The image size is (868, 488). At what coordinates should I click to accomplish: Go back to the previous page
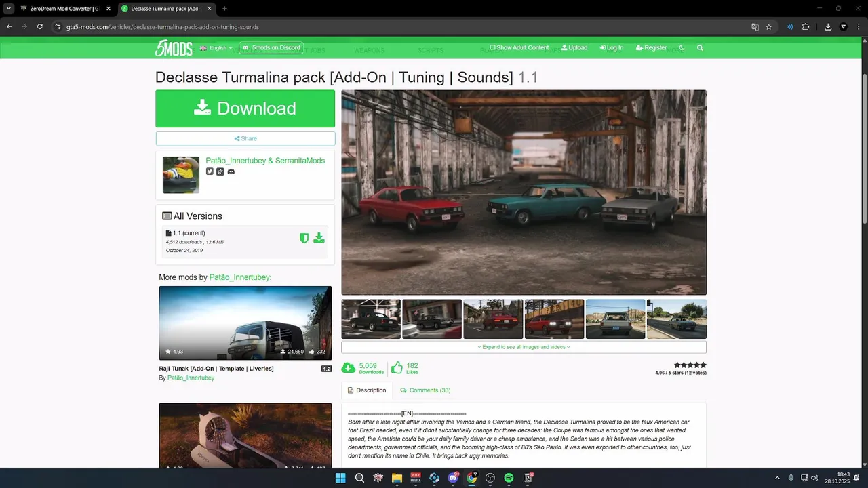tap(9, 27)
